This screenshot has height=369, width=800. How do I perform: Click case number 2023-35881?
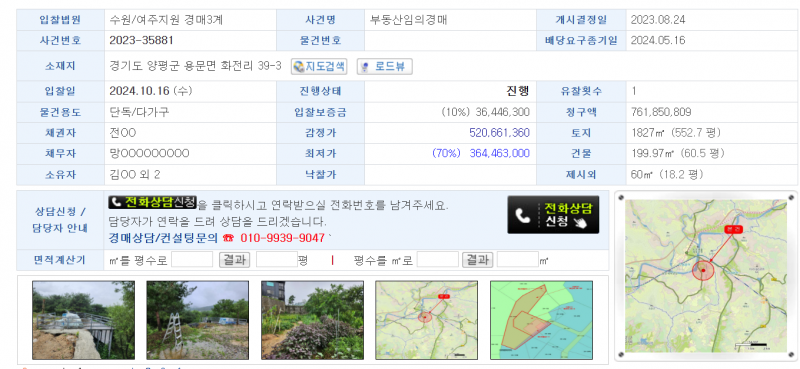click(x=141, y=40)
